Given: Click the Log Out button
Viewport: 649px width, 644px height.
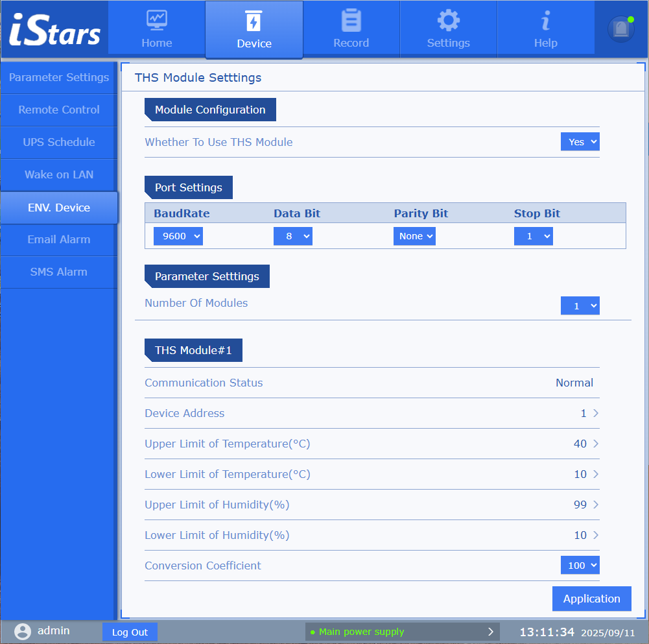Looking at the screenshot, I should [x=130, y=632].
